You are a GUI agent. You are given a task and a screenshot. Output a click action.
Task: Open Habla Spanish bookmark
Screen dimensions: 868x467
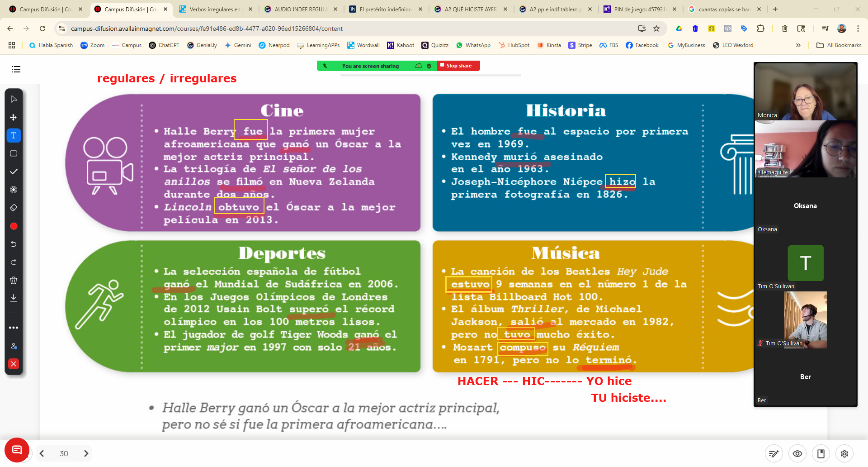[x=51, y=45]
